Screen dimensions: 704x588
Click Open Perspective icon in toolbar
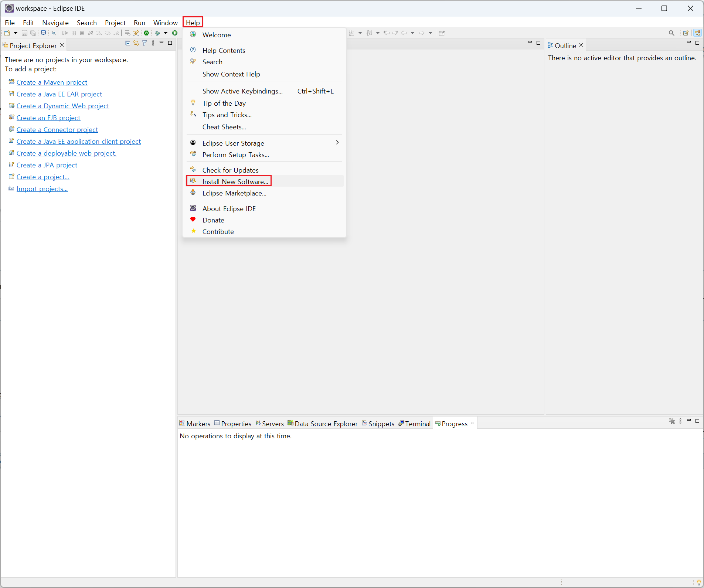(686, 33)
